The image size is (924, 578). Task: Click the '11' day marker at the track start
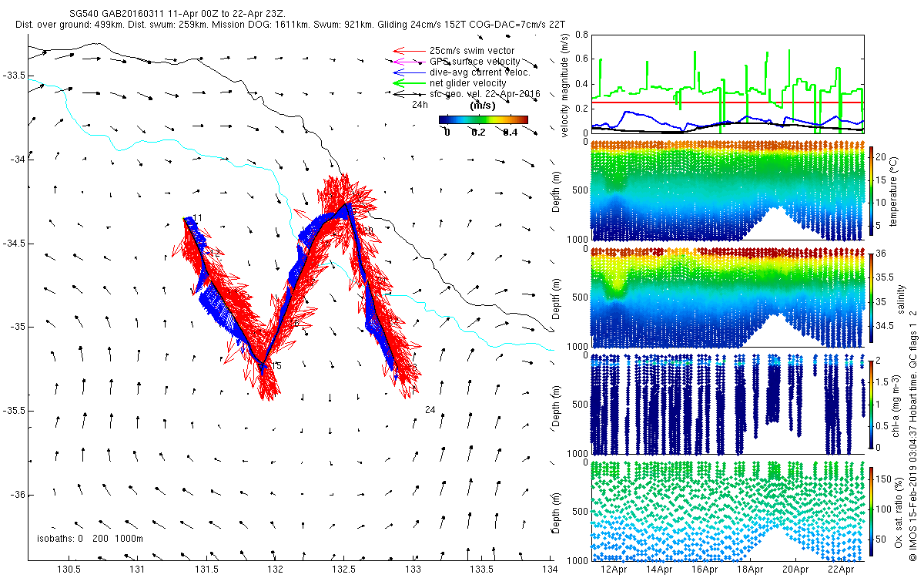point(198,218)
